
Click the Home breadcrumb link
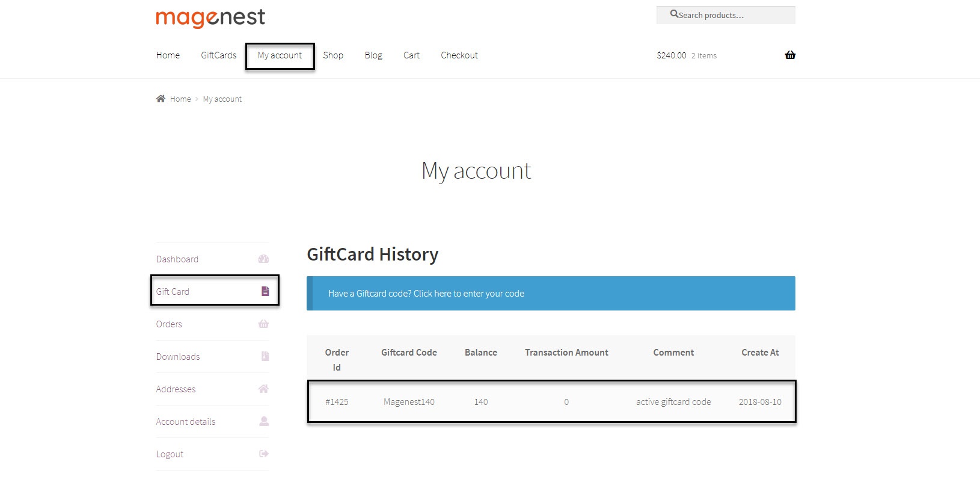pyautogui.click(x=180, y=99)
